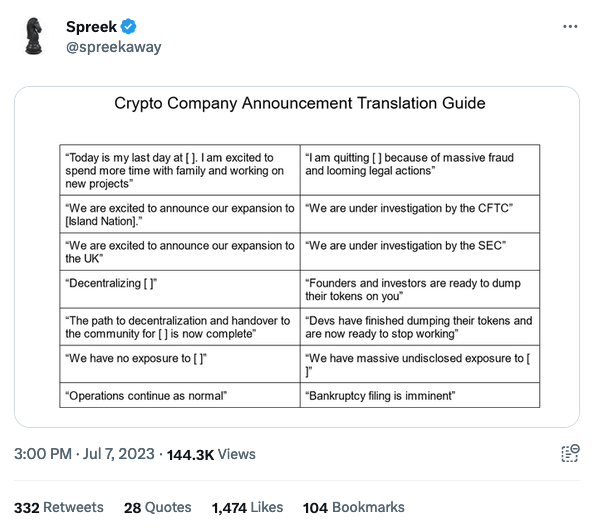This screenshot has height=530, width=594.
Task: Open the Crypto Company Announcement Translation Guide image
Action: pos(297,257)
